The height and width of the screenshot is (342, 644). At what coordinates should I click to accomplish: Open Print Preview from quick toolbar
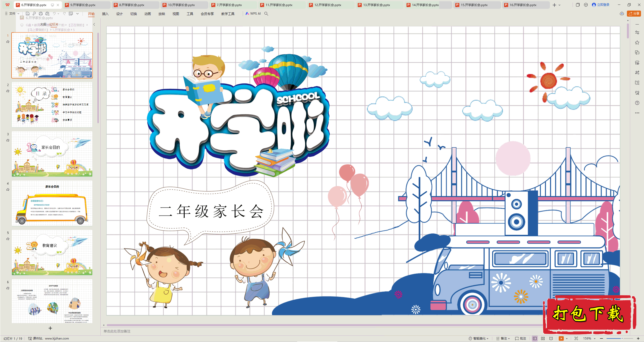point(47,14)
